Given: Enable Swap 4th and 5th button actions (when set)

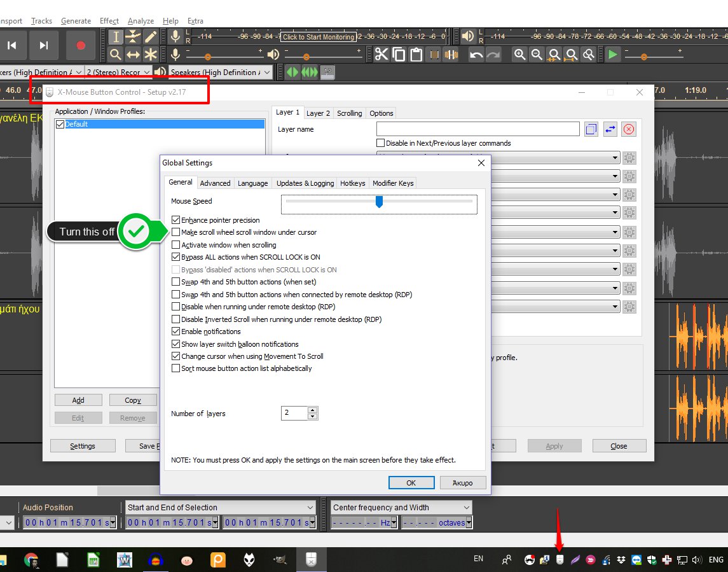Looking at the screenshot, I should (175, 282).
